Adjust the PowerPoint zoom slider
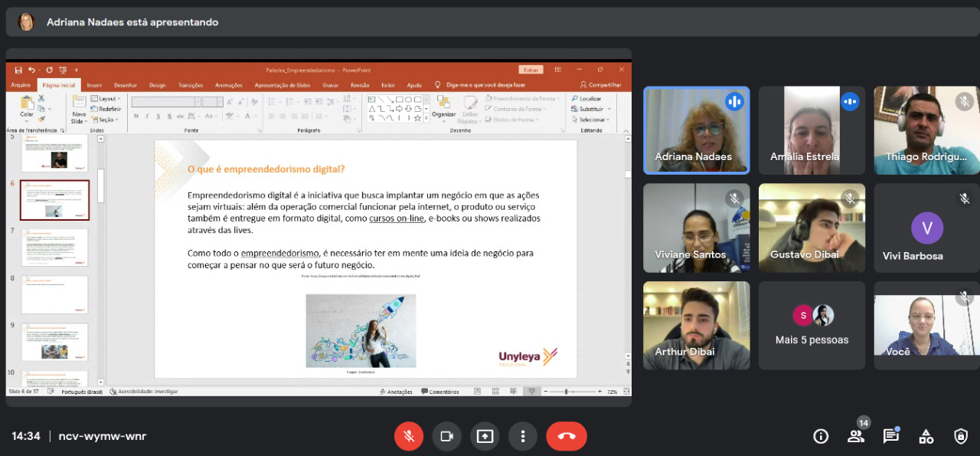 coord(567,392)
